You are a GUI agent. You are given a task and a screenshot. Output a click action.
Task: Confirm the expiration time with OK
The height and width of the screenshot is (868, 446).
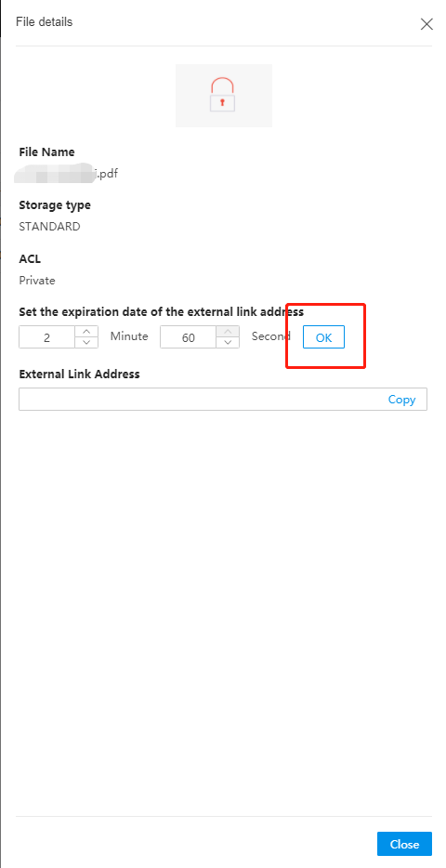[323, 337]
